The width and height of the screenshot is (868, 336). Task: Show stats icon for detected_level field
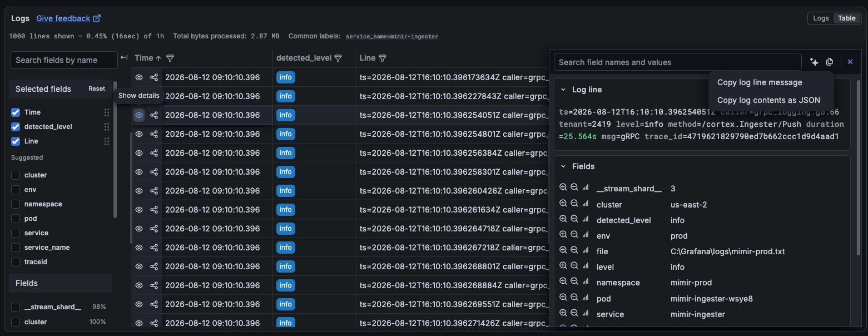click(586, 220)
